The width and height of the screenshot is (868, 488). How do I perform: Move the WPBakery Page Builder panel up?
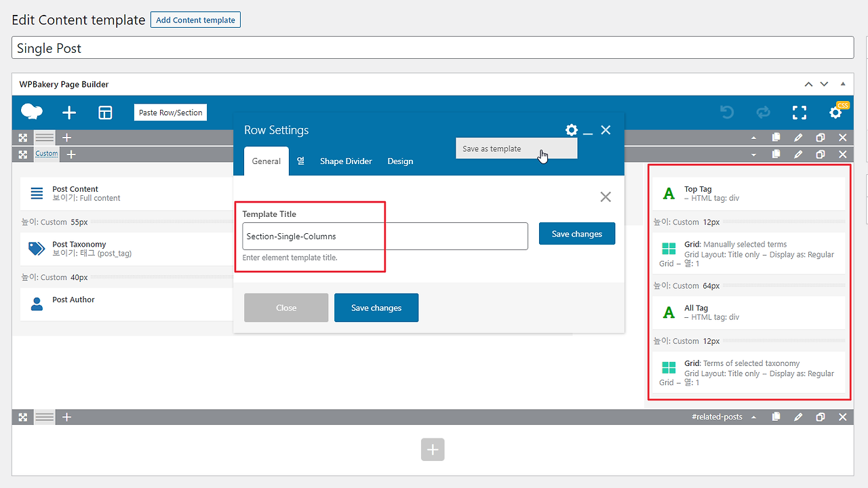808,84
